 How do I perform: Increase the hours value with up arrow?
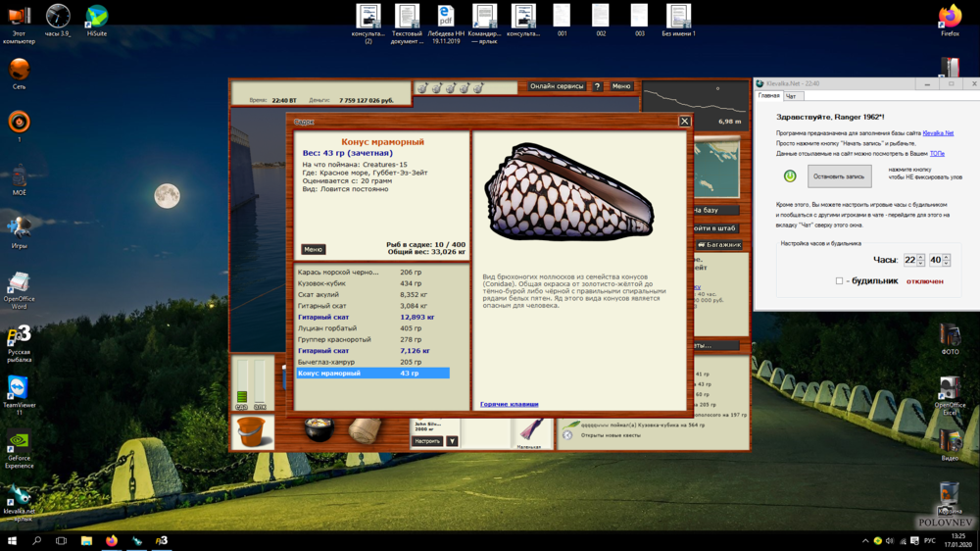(921, 257)
